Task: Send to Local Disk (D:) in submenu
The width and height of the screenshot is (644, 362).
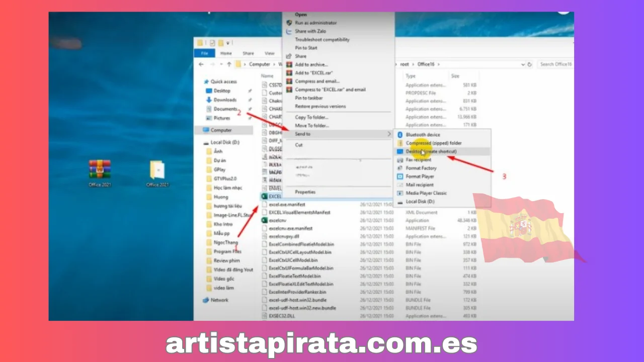Action: click(420, 202)
